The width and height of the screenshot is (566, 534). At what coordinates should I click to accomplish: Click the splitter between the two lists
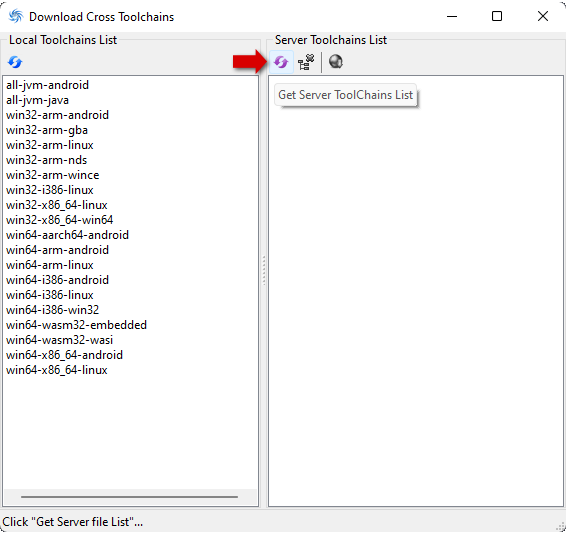coord(264,270)
